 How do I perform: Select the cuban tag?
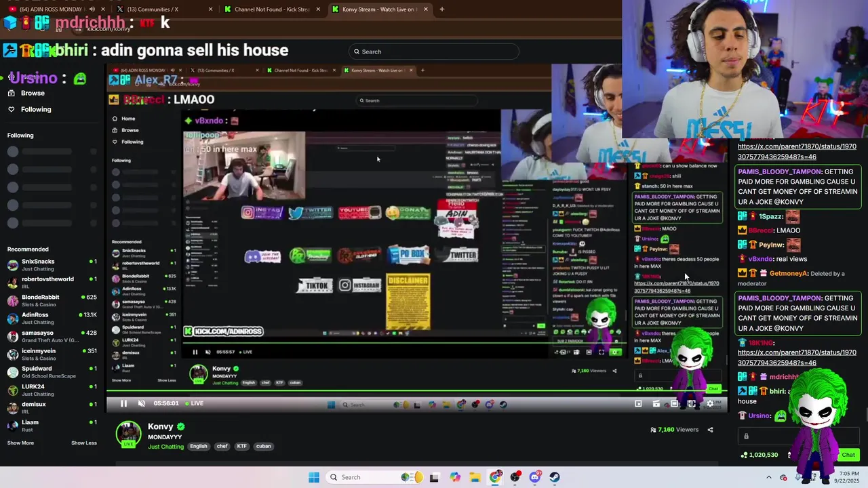point(264,446)
